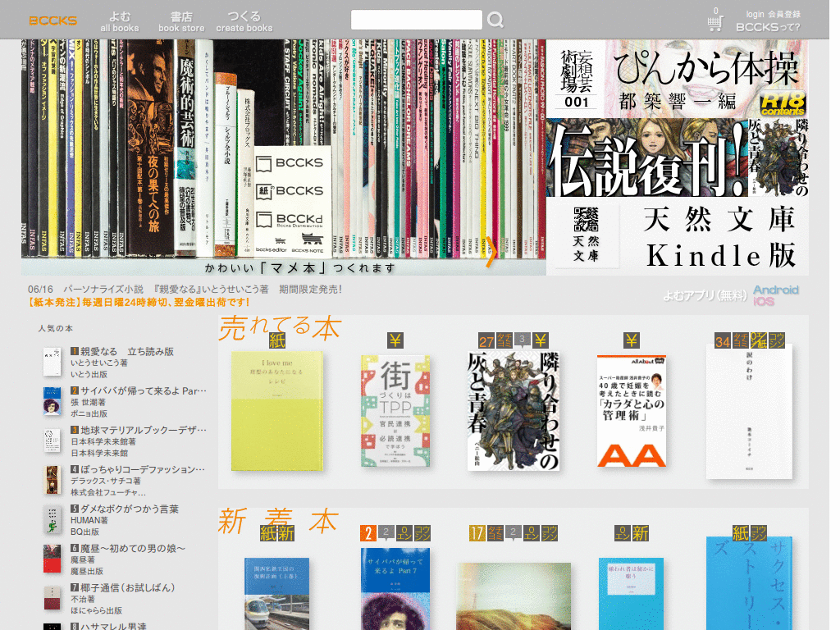The height and width of the screenshot is (630, 840).
Task: Click the thumbnail beside サイババが帰って来るよ ranking
Action: pos(52,401)
